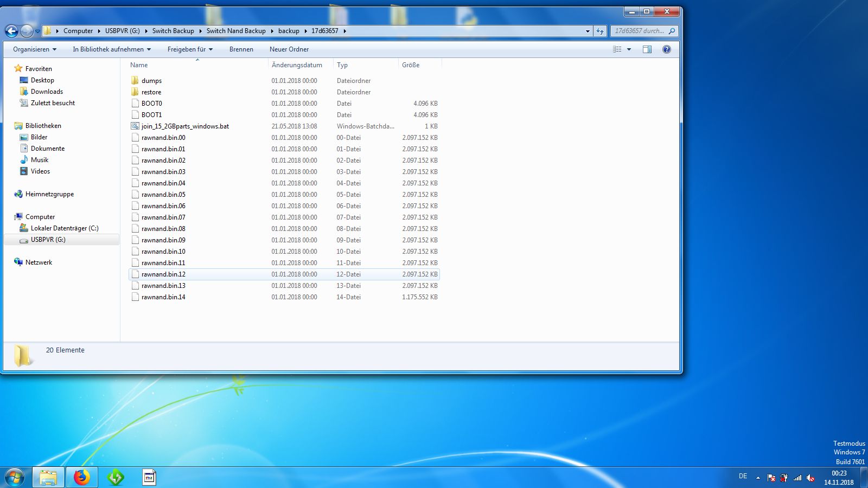Launch Firefox from the taskbar
Viewport: 868px width, 488px height.
(82, 478)
